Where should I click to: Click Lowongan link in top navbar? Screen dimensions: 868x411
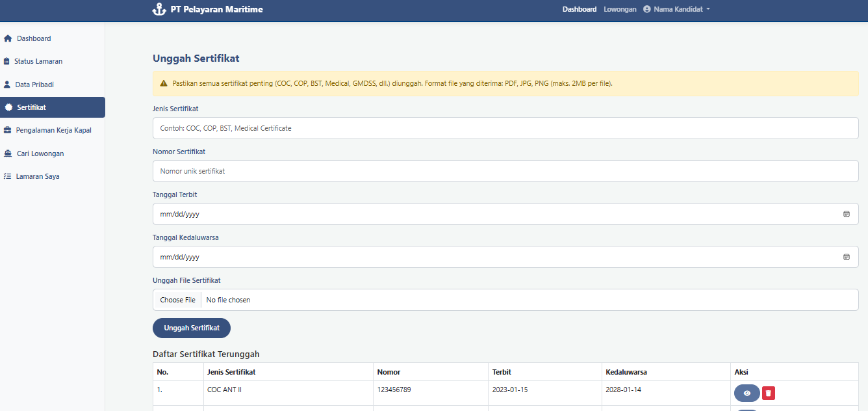(x=620, y=10)
